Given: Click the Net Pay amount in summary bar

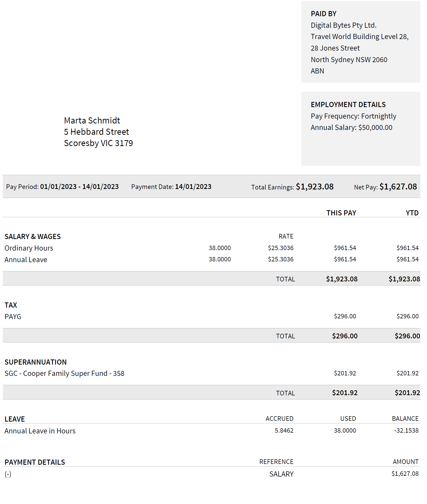Looking at the screenshot, I should pos(398,187).
